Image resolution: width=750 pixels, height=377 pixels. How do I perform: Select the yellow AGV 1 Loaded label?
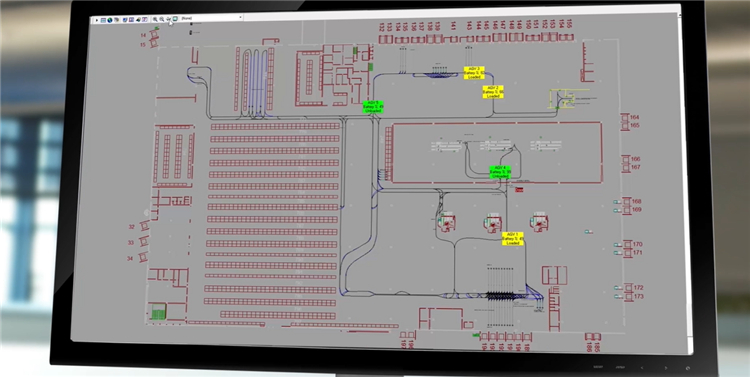512,239
